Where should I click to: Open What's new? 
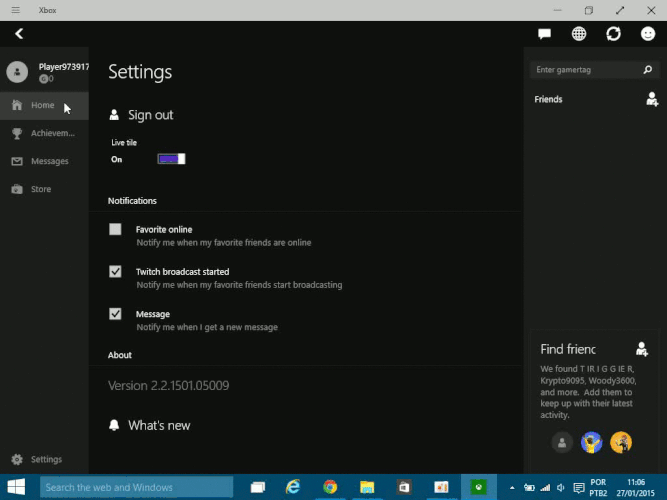coord(149,425)
